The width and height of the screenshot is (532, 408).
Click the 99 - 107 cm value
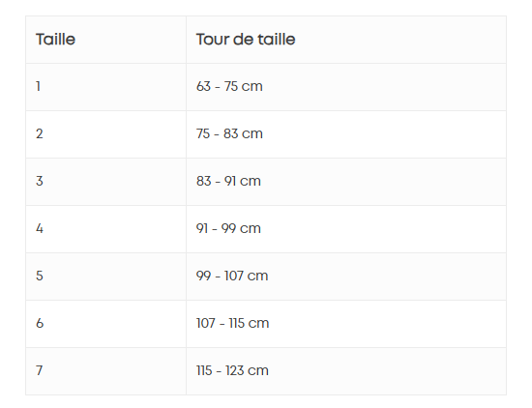pos(232,276)
